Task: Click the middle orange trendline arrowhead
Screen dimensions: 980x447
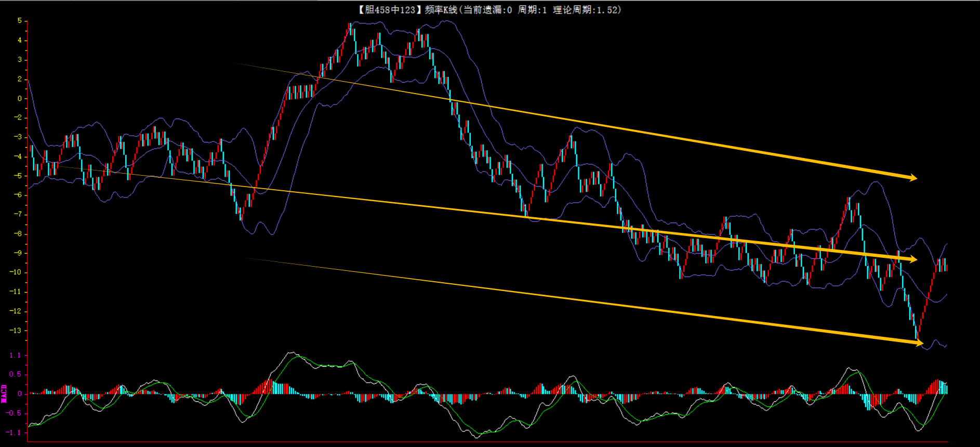Action: pos(912,259)
